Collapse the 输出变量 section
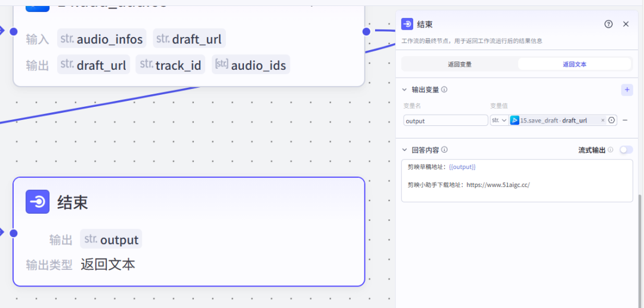Image resolution: width=644 pixels, height=308 pixels. pos(404,90)
